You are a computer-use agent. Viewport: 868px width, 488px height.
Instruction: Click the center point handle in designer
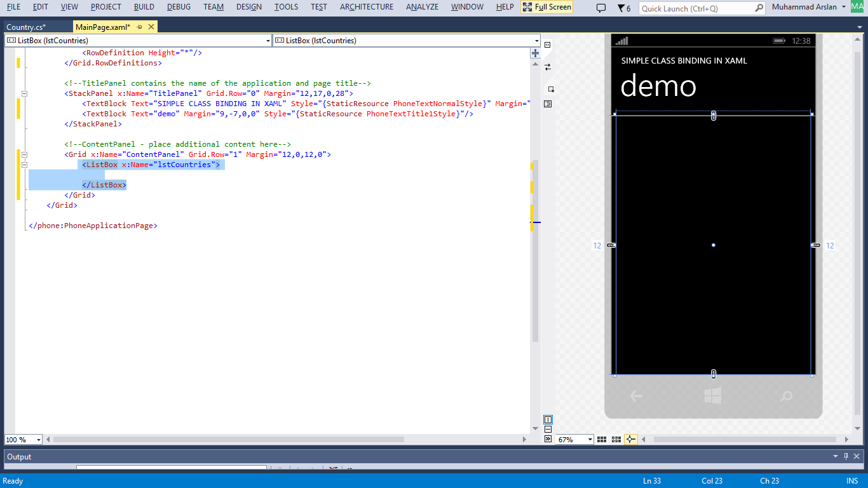pos(714,245)
